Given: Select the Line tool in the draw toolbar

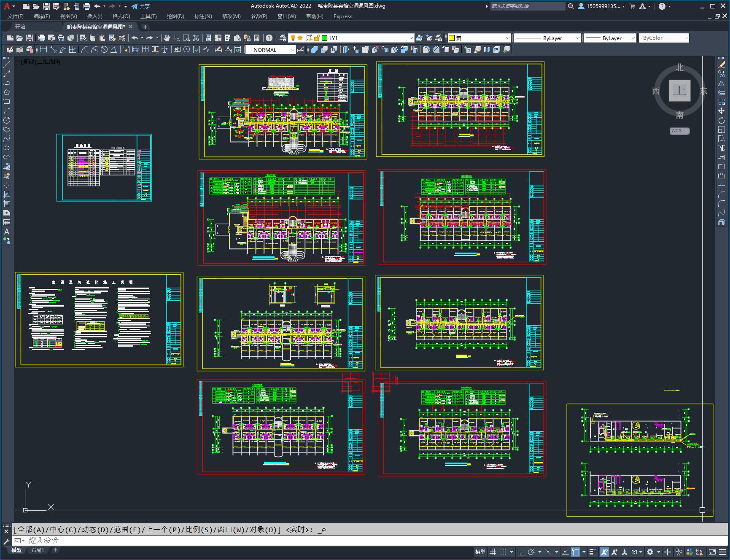Looking at the screenshot, I should point(7,65).
